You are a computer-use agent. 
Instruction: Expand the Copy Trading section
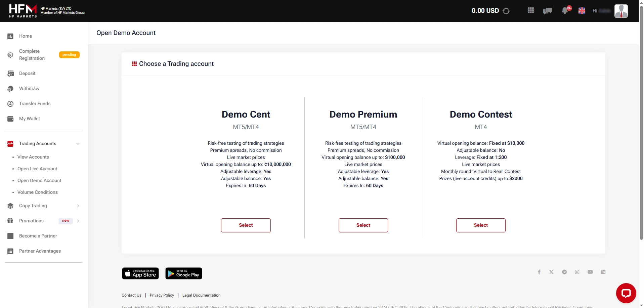pos(78,206)
